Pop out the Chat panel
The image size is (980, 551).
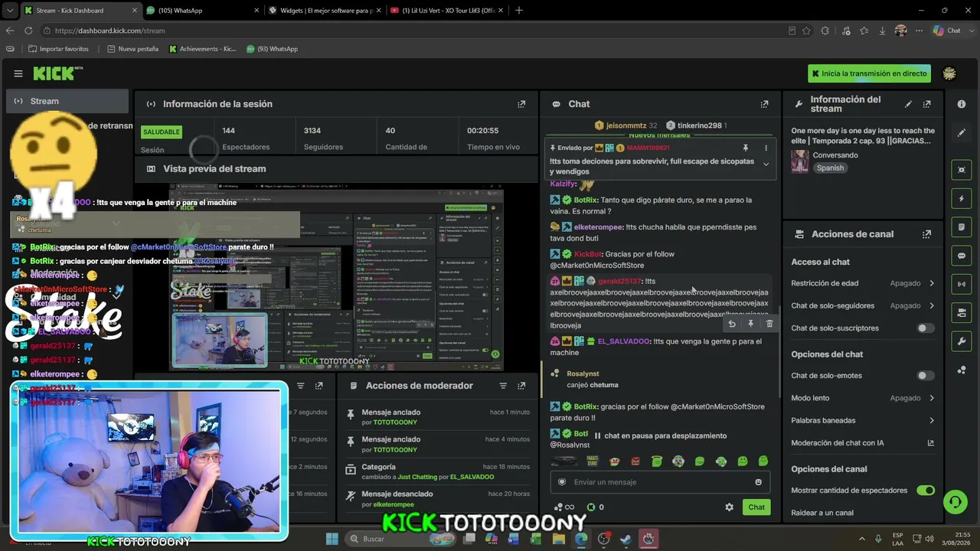[x=764, y=104]
